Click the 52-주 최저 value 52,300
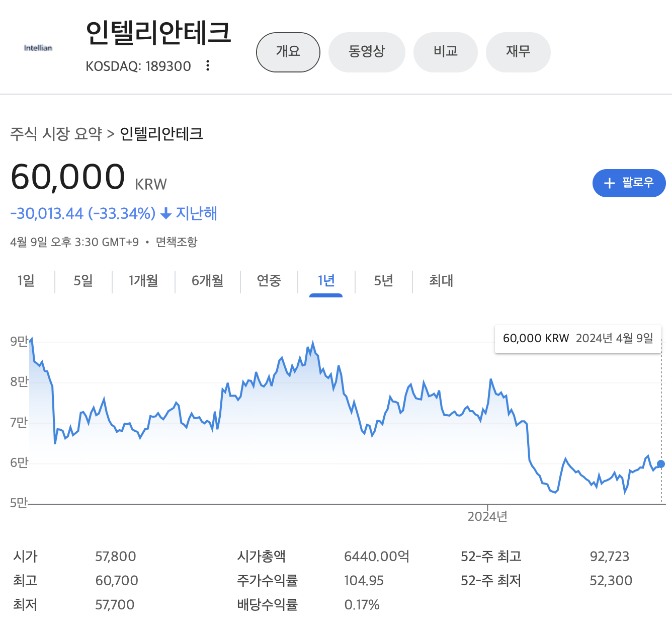The height and width of the screenshot is (626, 672). (x=611, y=581)
